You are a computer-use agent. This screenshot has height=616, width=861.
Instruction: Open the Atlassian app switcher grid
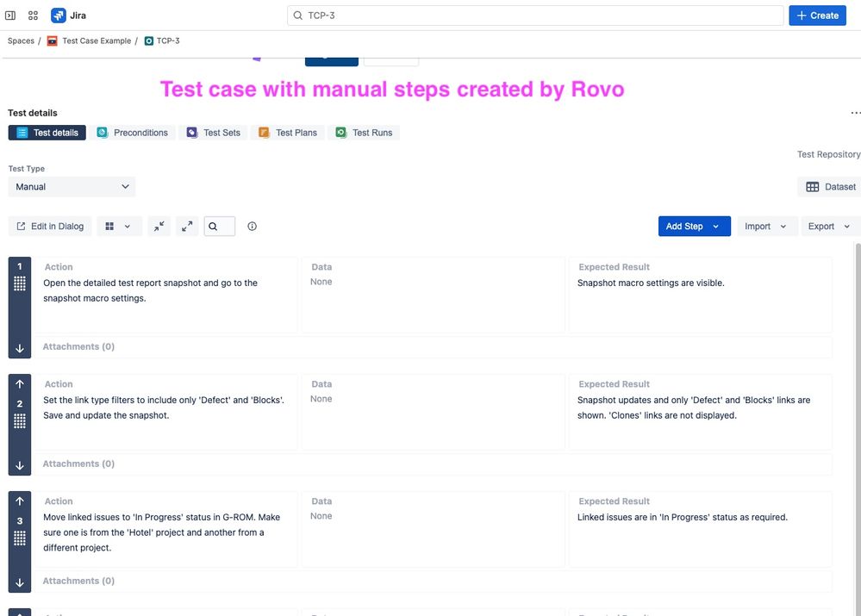tap(32, 15)
